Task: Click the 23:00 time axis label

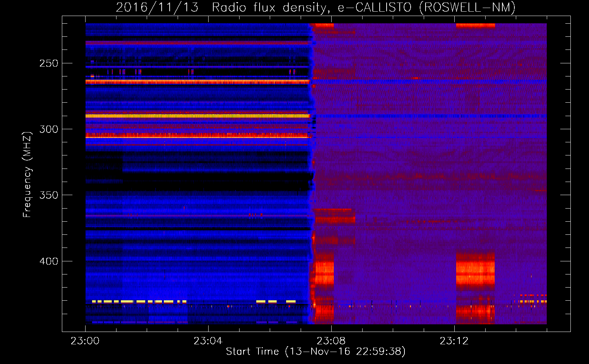Action: pos(85,341)
